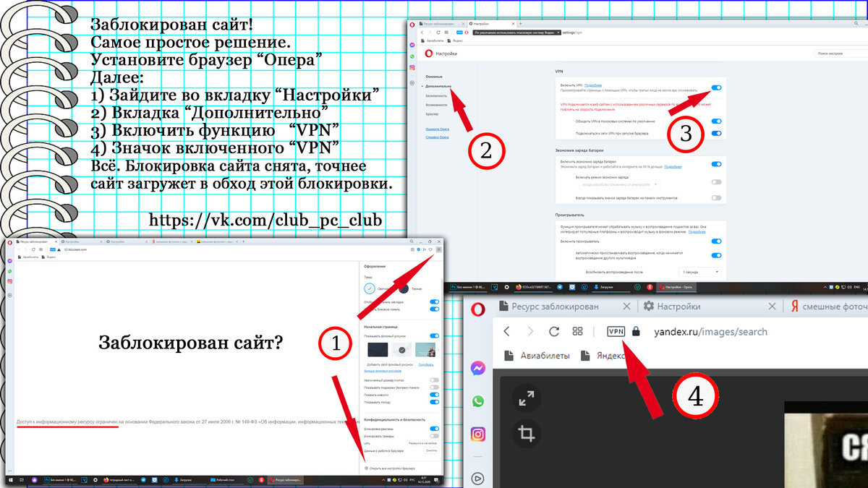Screen dimensions: 868x488
Task: Toggle Всегда показывать значок заряда батареи switch
Action: point(716,197)
